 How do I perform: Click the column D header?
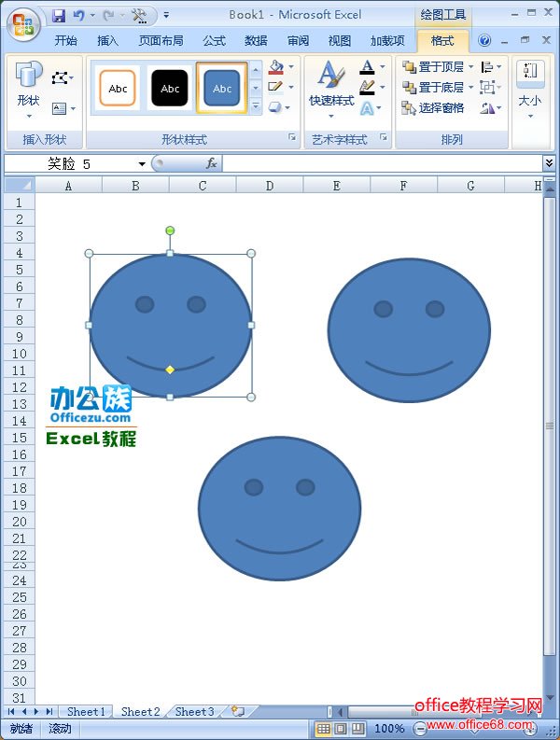tap(269, 186)
